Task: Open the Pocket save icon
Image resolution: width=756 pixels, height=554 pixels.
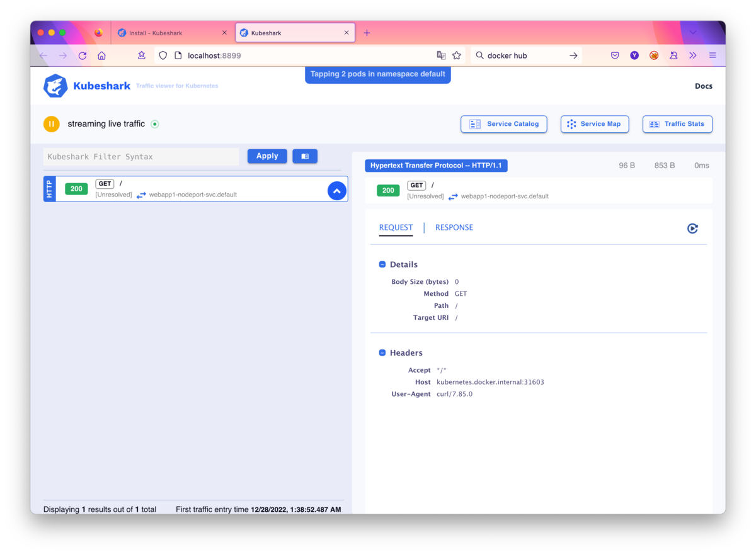Action: click(615, 55)
